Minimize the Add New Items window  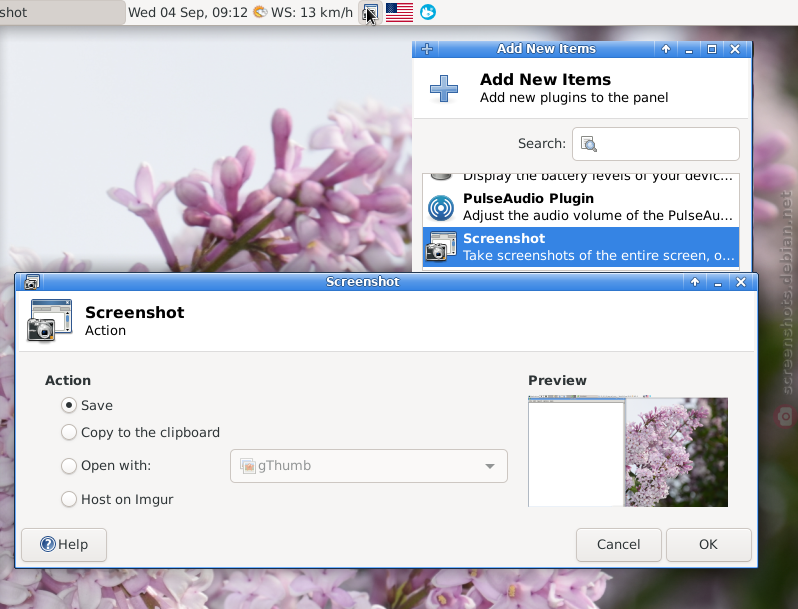click(689, 49)
